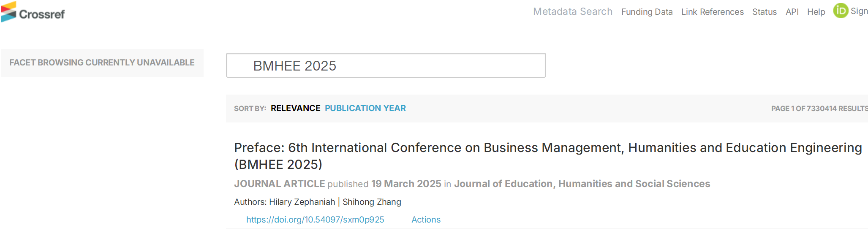Open the Help menu item
The image size is (868, 231).
tap(816, 12)
